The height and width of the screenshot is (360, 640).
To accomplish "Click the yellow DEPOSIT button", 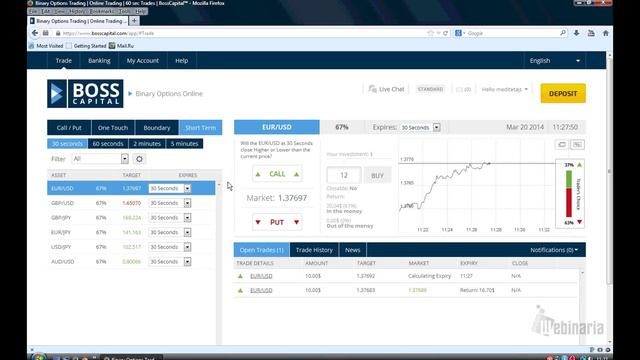I will coord(563,93).
